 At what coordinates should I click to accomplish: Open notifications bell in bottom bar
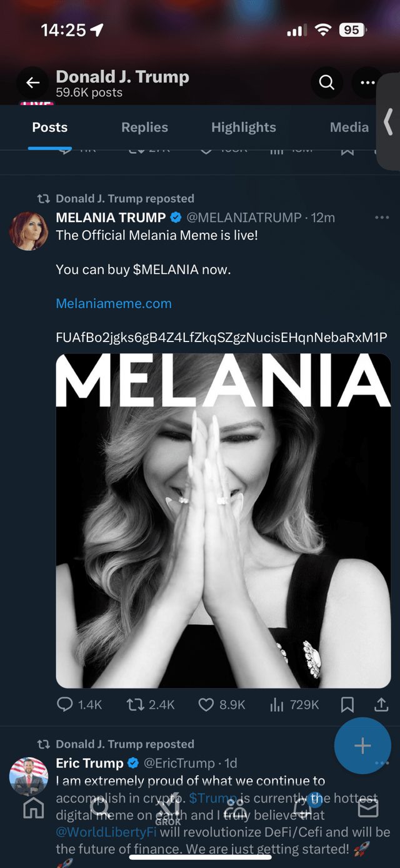(302, 809)
